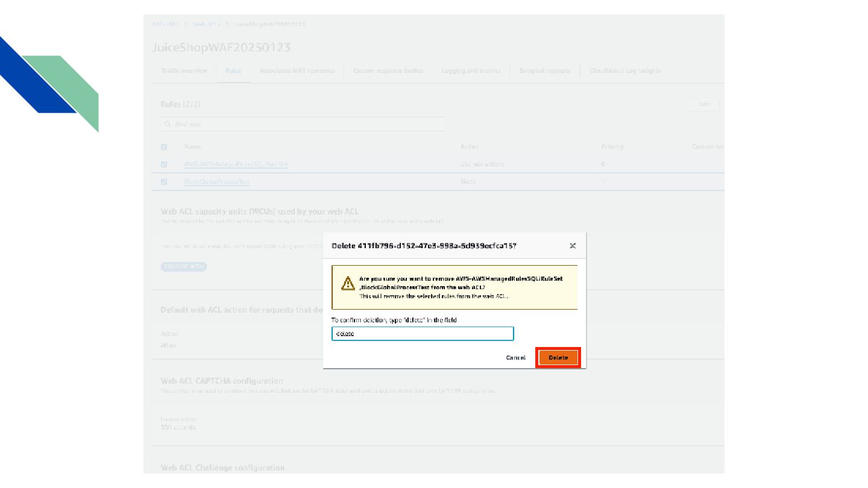Click the Find rules search field
Screen dimensions: 868x488
(x=303, y=124)
